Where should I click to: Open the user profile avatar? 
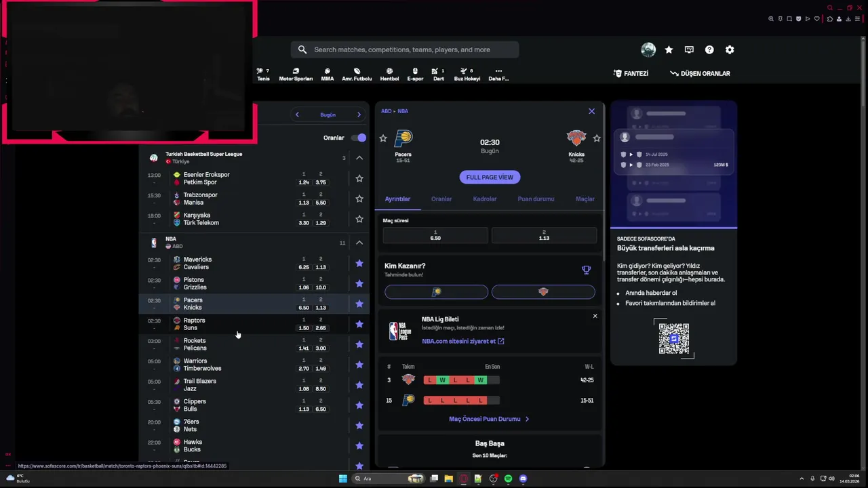648,49
